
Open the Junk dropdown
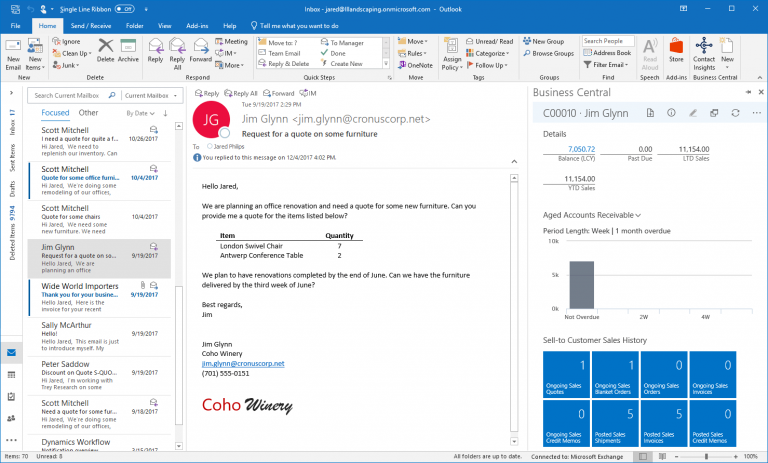coord(67,65)
